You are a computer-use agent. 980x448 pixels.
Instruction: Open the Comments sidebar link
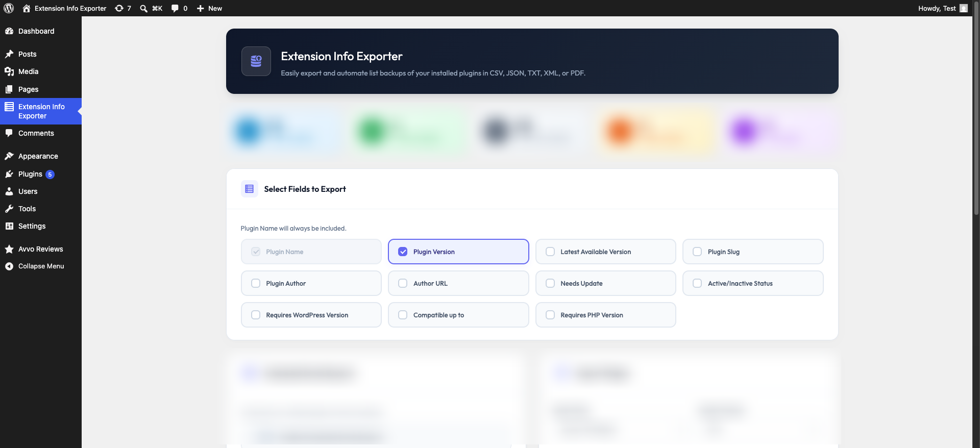(36, 133)
